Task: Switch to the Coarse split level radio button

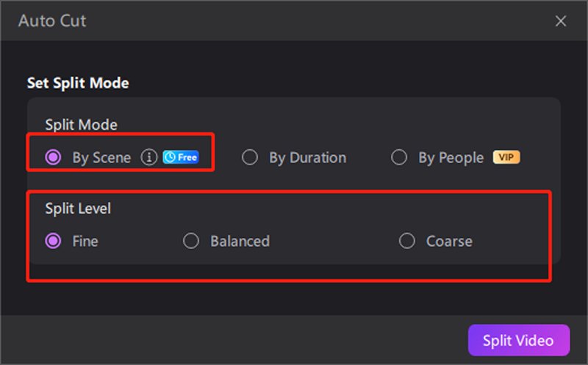Action: 407,241
